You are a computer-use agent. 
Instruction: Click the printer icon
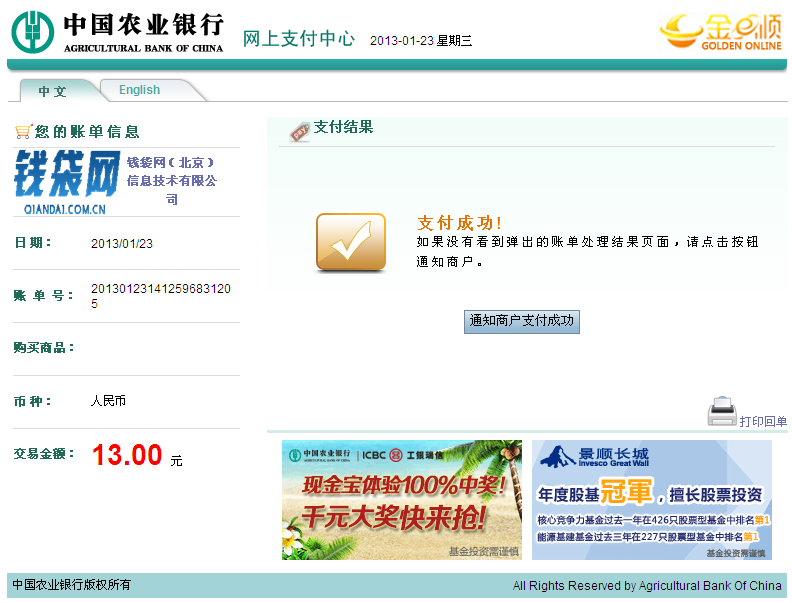point(722,412)
